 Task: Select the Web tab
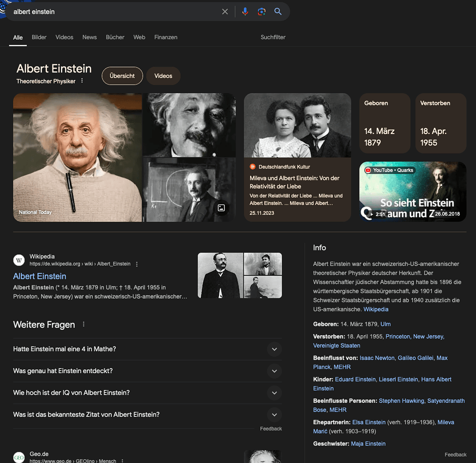click(139, 37)
